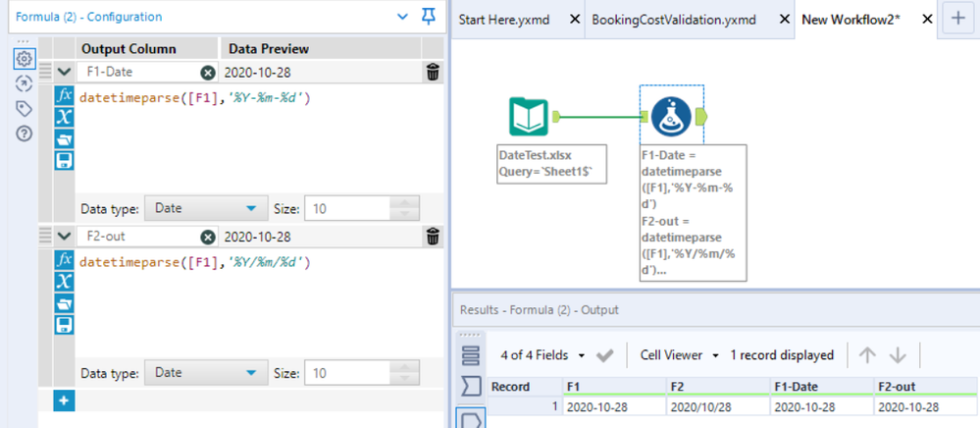
Task: Edit the F2-out datetimeparse expression
Action: pos(195,263)
